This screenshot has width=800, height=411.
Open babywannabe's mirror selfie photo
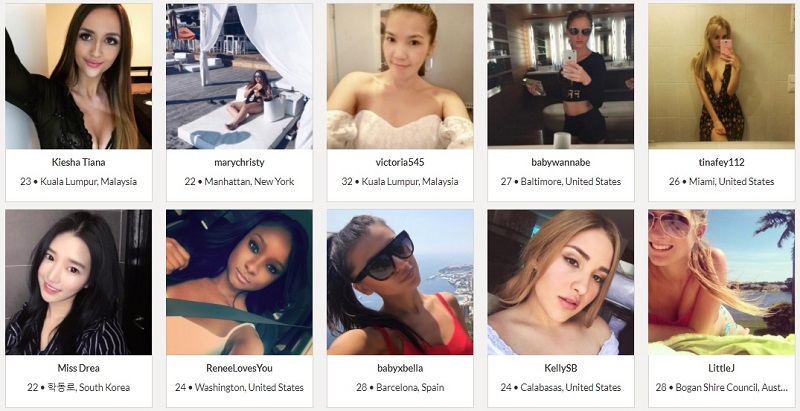(561, 75)
